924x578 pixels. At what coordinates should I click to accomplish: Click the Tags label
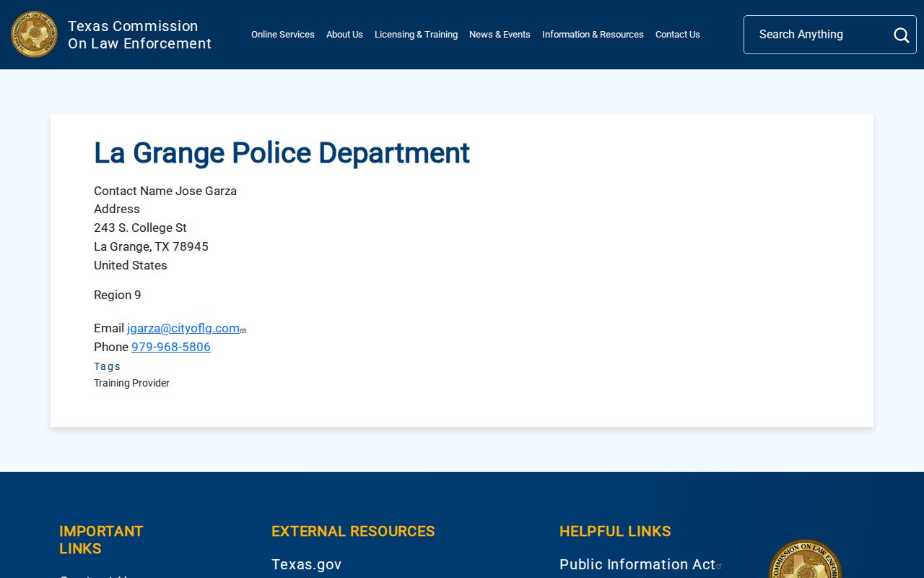coord(108,366)
